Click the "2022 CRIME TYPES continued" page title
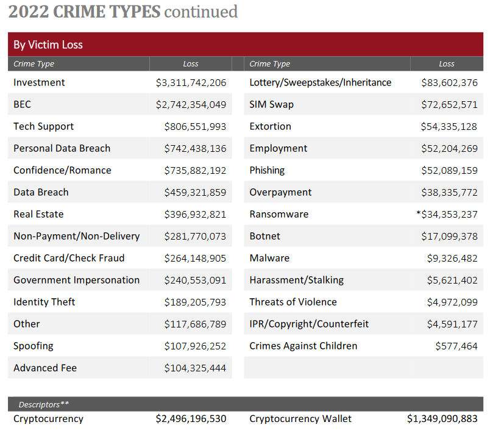Screen dimensions: 504x447 coord(123,12)
